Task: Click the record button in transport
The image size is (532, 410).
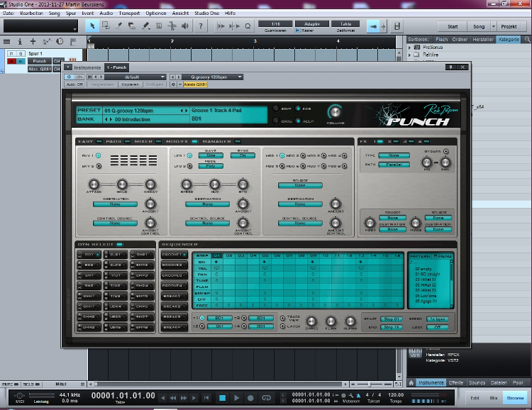Action: coord(250,398)
